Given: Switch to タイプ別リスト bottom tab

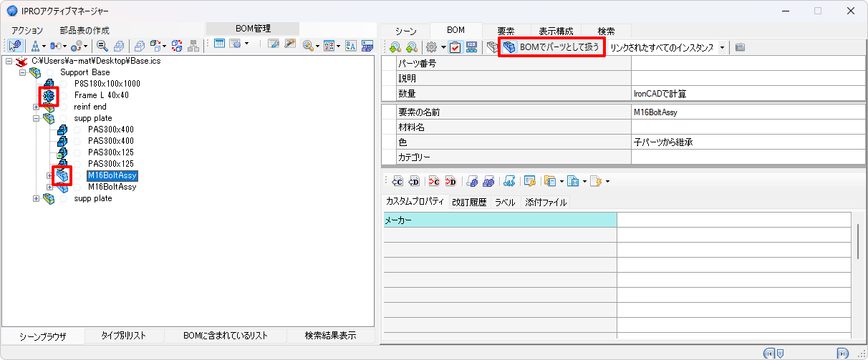Looking at the screenshot, I should point(124,336).
